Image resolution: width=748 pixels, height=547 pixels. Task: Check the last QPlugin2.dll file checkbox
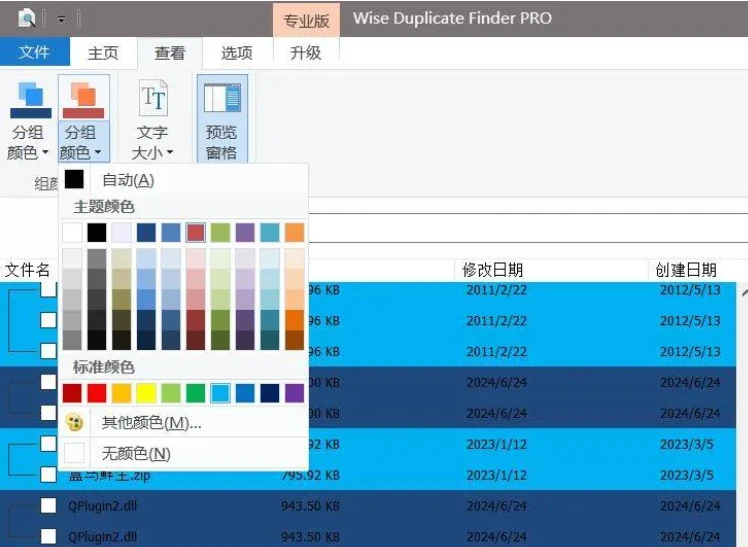coord(48,536)
